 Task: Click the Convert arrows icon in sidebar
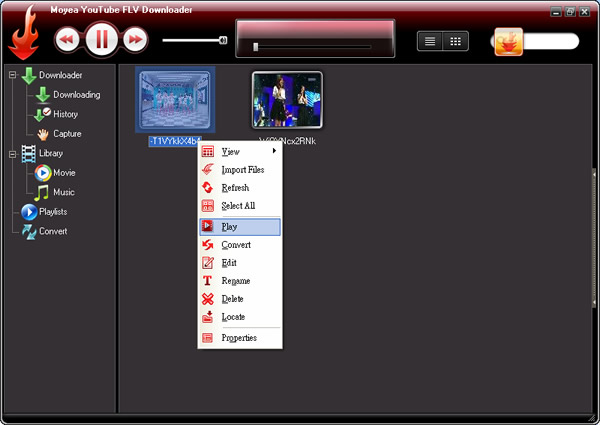pyautogui.click(x=29, y=232)
